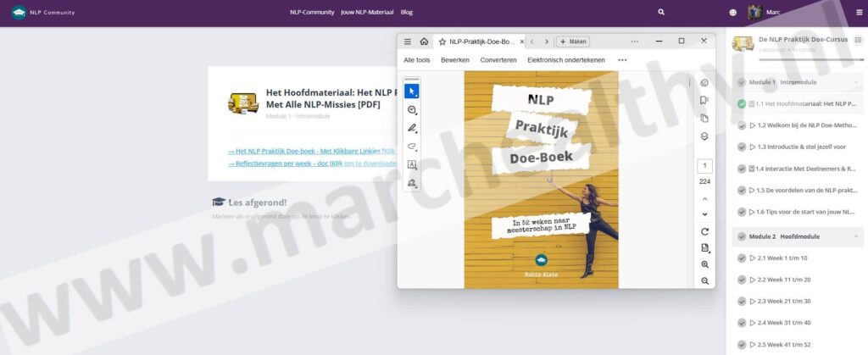Close the NLP-Praktijk-Doe-Boek document tab
Viewport: 868px width, 355px height.
coord(522,42)
